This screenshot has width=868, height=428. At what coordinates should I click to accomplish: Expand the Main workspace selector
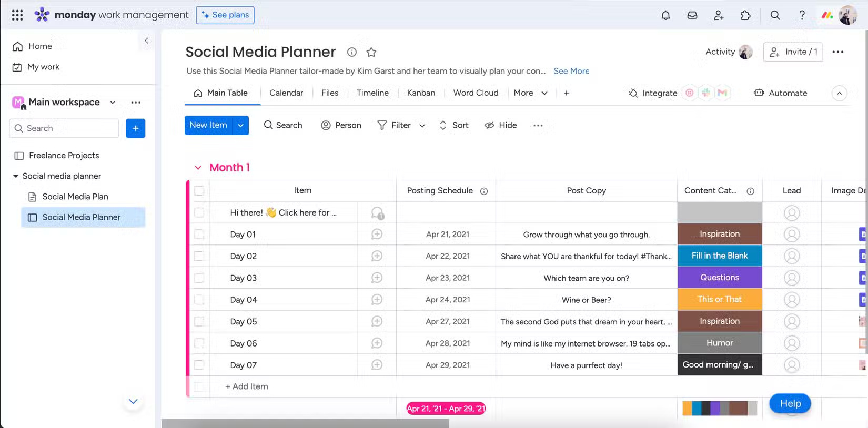[113, 103]
